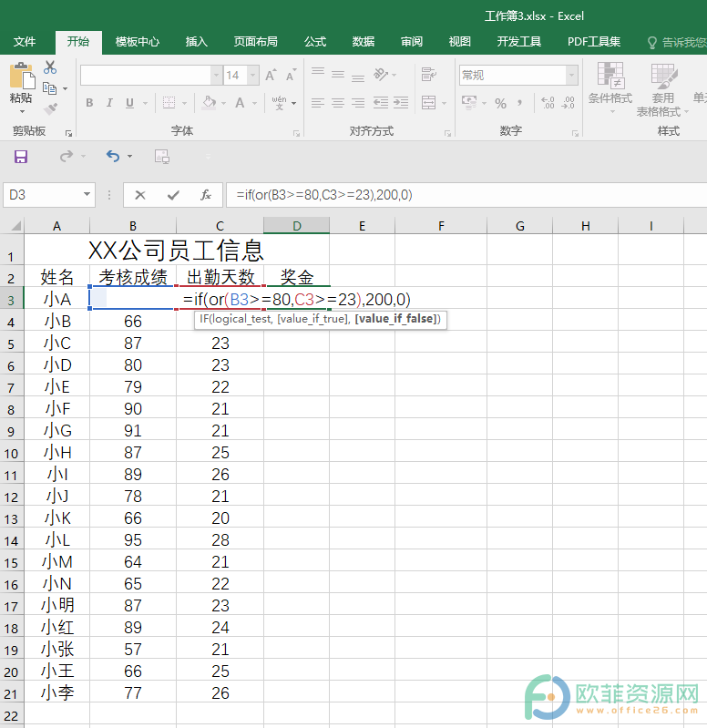707x728 pixels.
Task: Click the Fill Color bucket icon
Action: point(210,102)
